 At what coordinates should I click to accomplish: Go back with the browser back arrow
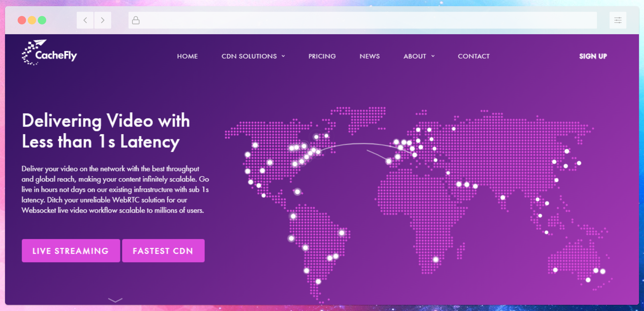click(85, 20)
